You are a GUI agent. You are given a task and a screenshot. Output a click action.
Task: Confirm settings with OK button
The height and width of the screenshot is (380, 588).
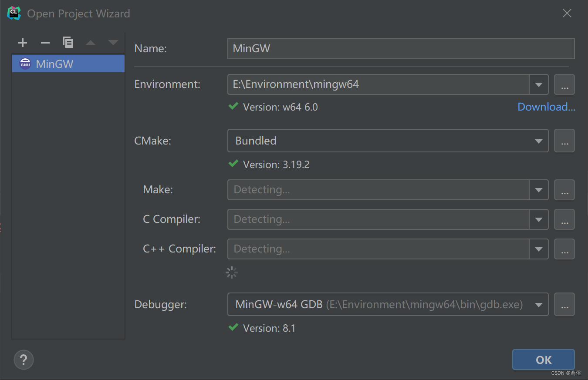pyautogui.click(x=544, y=360)
